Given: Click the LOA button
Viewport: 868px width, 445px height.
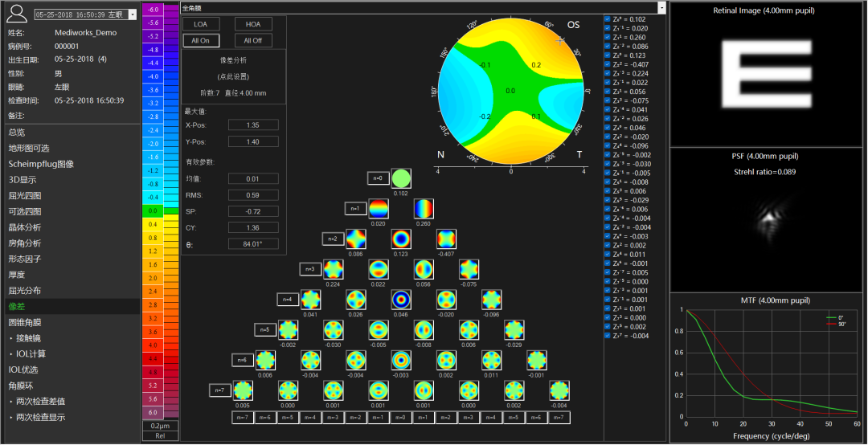Looking at the screenshot, I should [x=202, y=24].
